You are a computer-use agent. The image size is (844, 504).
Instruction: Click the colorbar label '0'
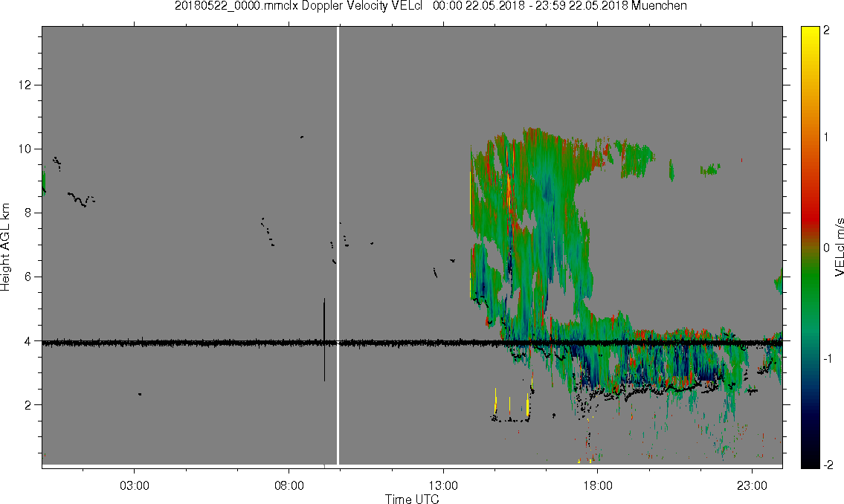coord(826,248)
